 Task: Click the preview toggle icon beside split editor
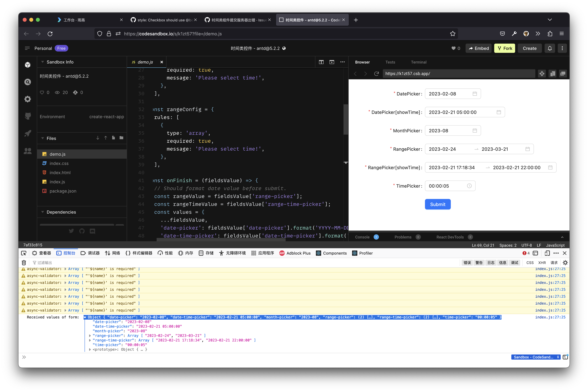click(x=332, y=62)
